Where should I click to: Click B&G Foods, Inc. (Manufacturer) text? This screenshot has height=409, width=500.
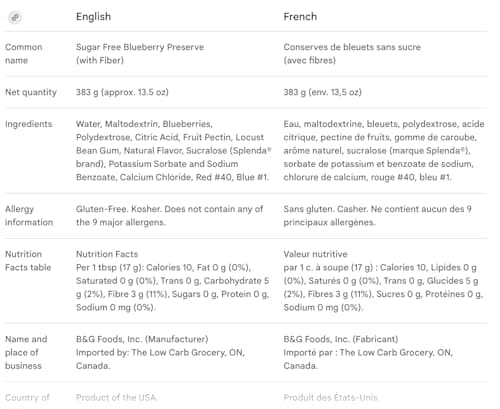point(142,339)
